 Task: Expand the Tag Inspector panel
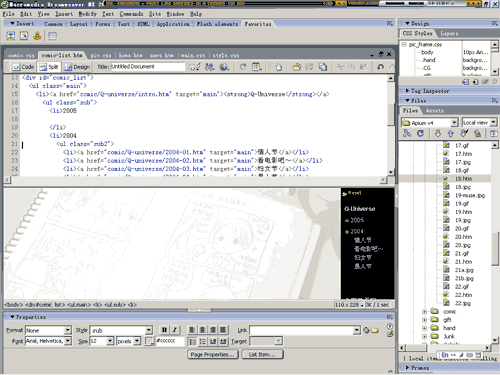click(x=407, y=91)
